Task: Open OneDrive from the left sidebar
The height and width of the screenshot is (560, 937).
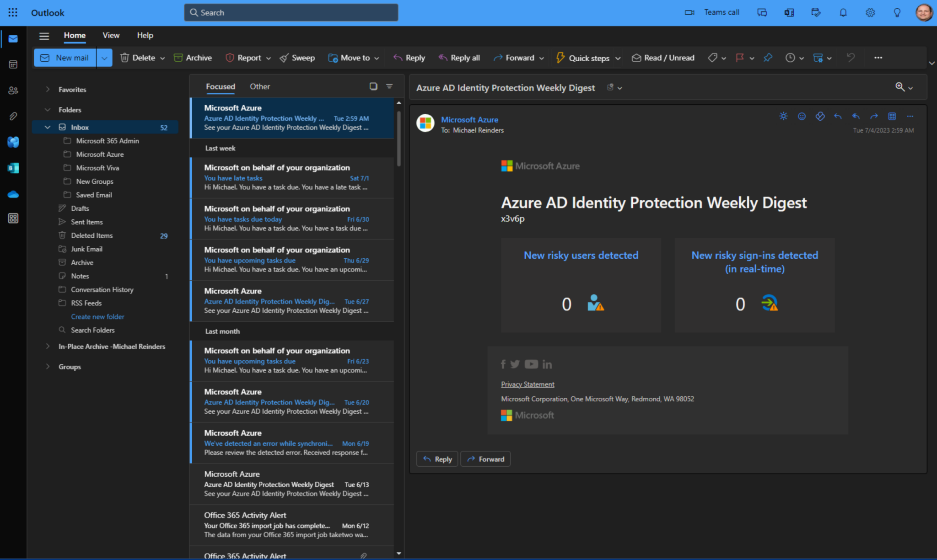Action: click(x=13, y=194)
